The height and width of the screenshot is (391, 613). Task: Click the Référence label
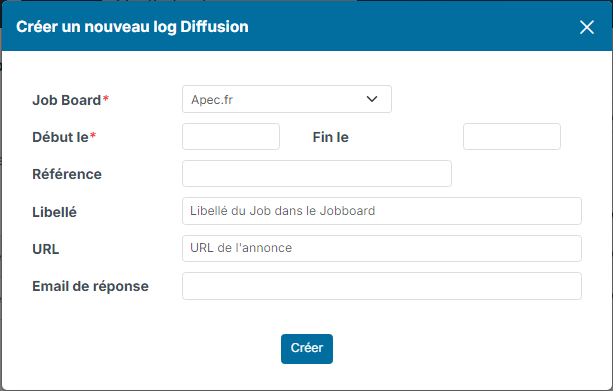[x=67, y=174]
